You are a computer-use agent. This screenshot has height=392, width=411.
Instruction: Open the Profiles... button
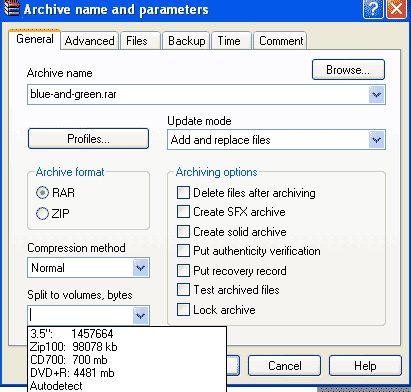88,138
